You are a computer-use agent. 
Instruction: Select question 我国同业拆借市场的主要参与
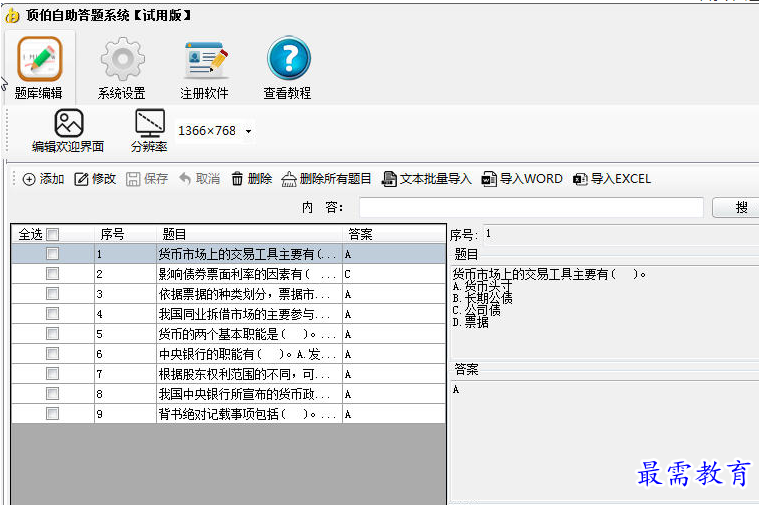(249, 314)
